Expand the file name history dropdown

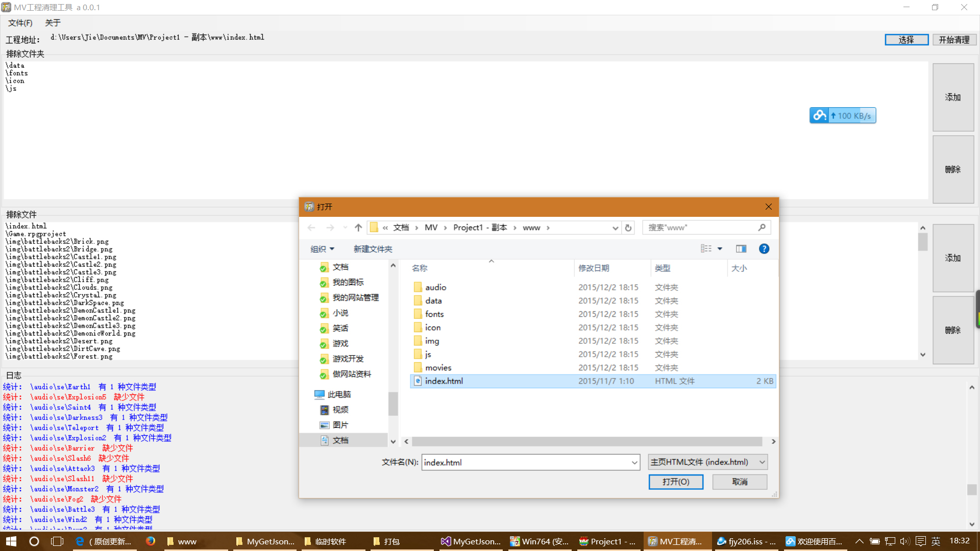634,463
